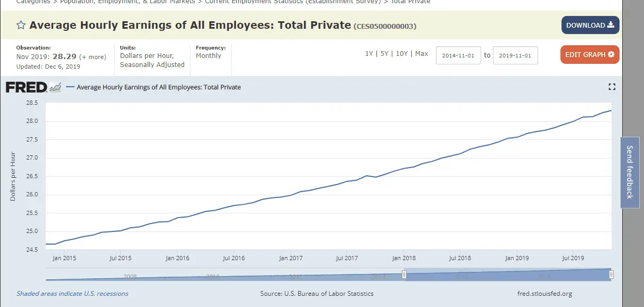
Task: Open the Total Private breadcrumb link
Action: pyautogui.click(x=410, y=2)
